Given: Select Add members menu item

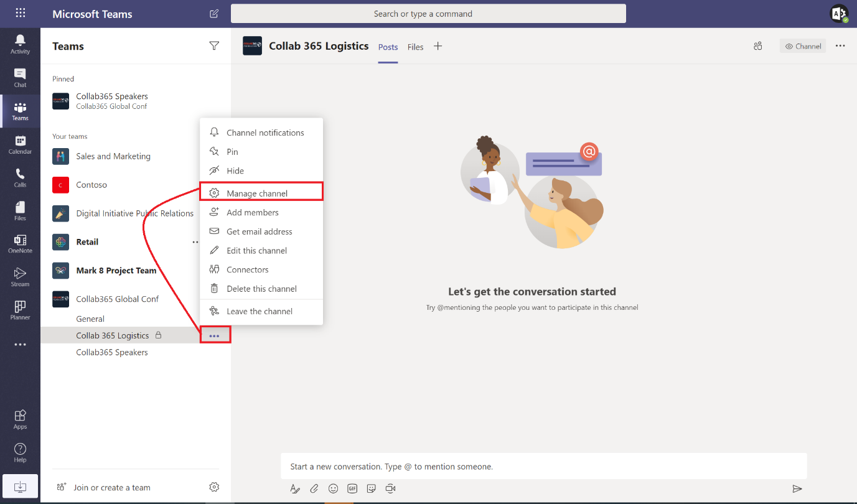Looking at the screenshot, I should [x=261, y=212].
